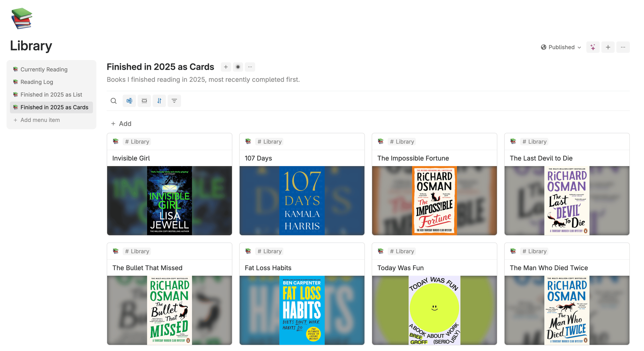
Task: Click the Library tag on 107 Days card
Action: (269, 142)
